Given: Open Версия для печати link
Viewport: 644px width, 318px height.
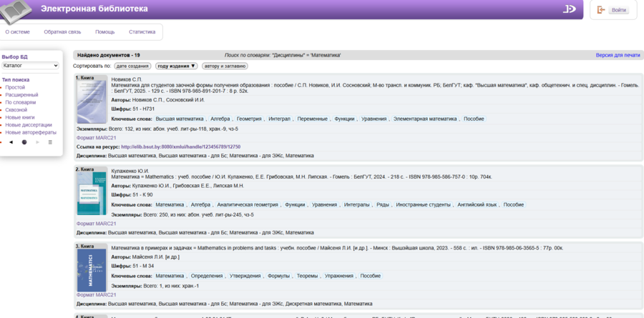Looking at the screenshot, I should point(618,55).
